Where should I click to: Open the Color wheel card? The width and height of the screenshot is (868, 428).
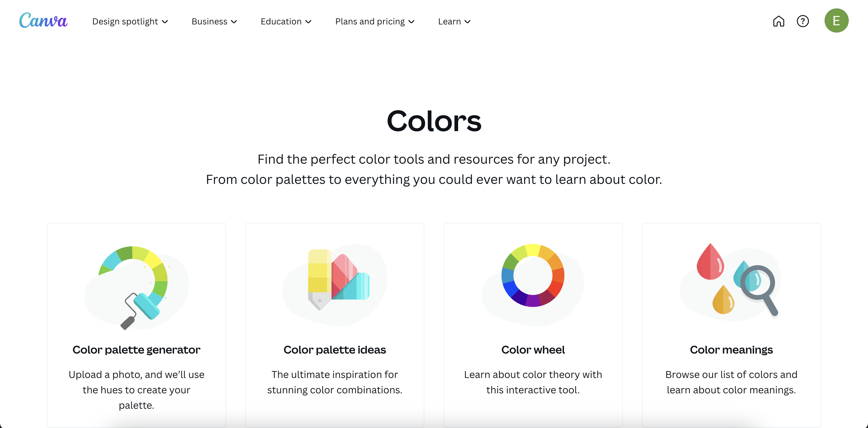click(x=533, y=350)
